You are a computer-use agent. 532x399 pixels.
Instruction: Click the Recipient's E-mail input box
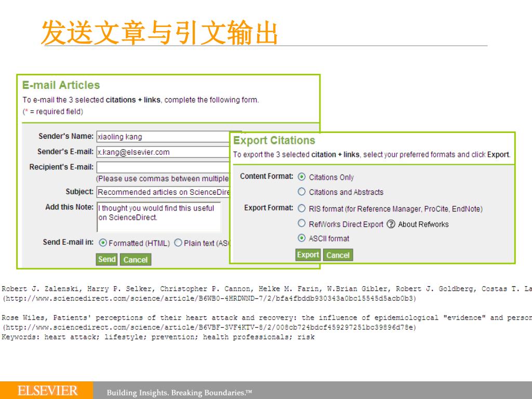[x=164, y=167]
